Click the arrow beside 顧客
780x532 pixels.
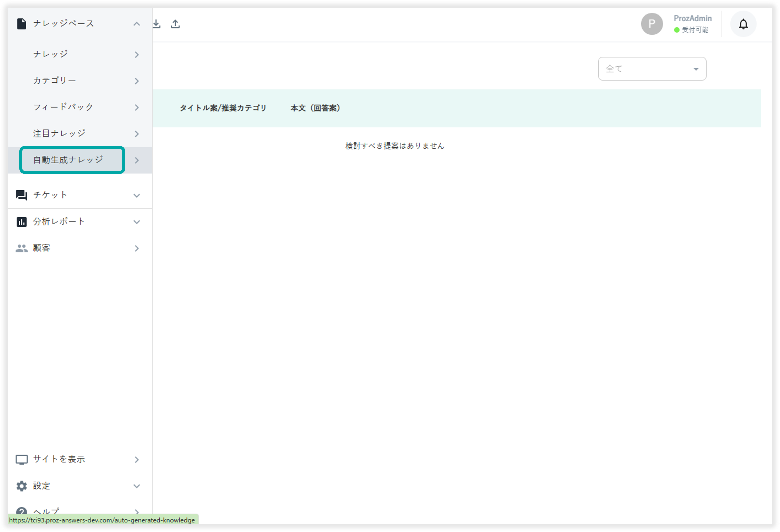137,248
